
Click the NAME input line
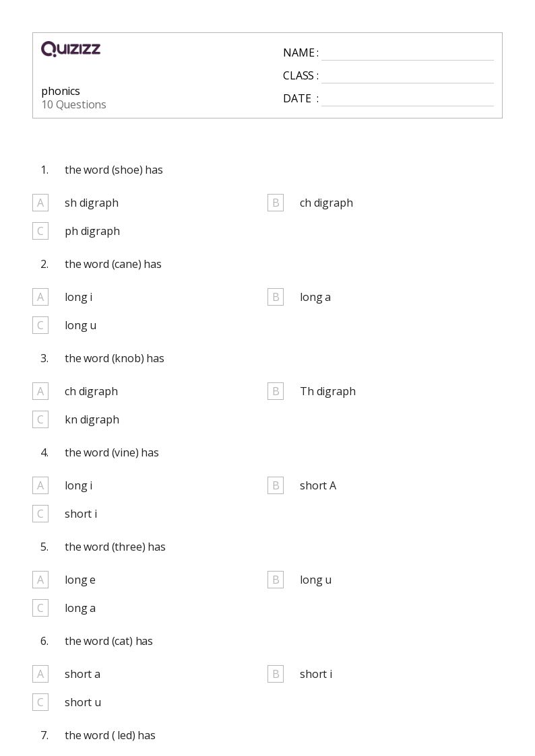(x=408, y=54)
